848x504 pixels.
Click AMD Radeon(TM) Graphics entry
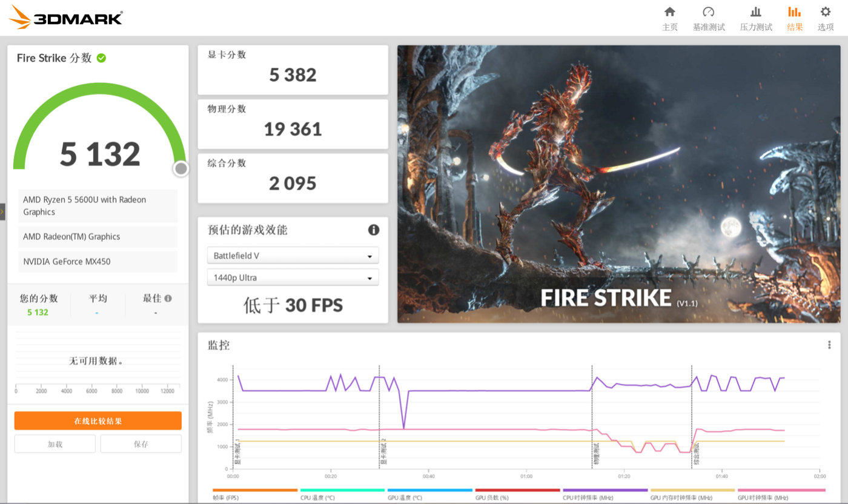98,237
